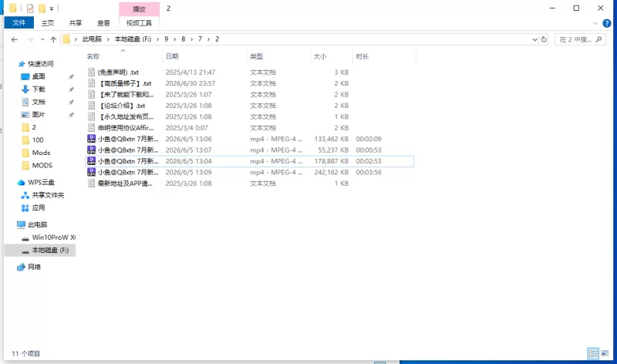
Task: Select the 【论坛介绍】.txt file icon
Action: click(91, 106)
